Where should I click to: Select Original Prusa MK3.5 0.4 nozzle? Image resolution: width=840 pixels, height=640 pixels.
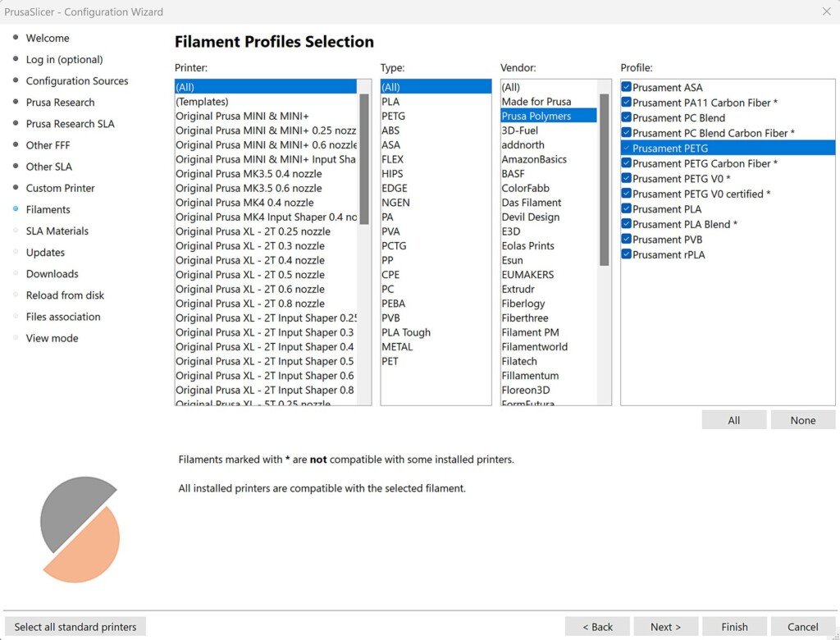click(266, 174)
